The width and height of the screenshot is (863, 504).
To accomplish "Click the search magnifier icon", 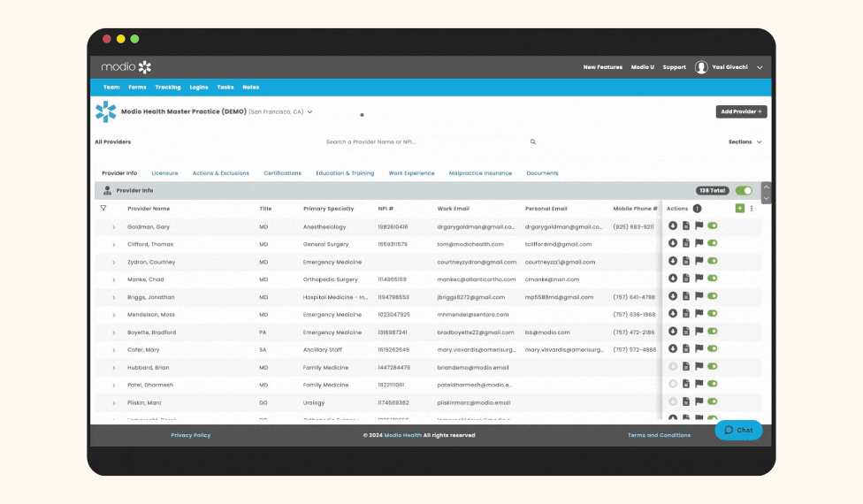I will pos(533,141).
